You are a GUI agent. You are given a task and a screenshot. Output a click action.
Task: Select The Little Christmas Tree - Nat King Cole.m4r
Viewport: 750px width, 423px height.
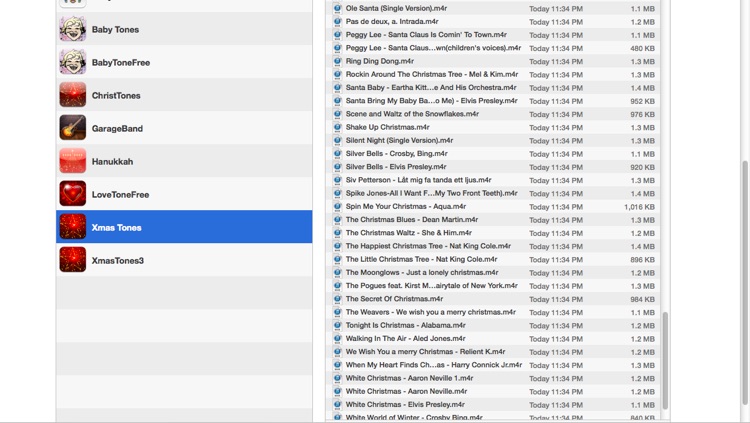[x=421, y=259]
